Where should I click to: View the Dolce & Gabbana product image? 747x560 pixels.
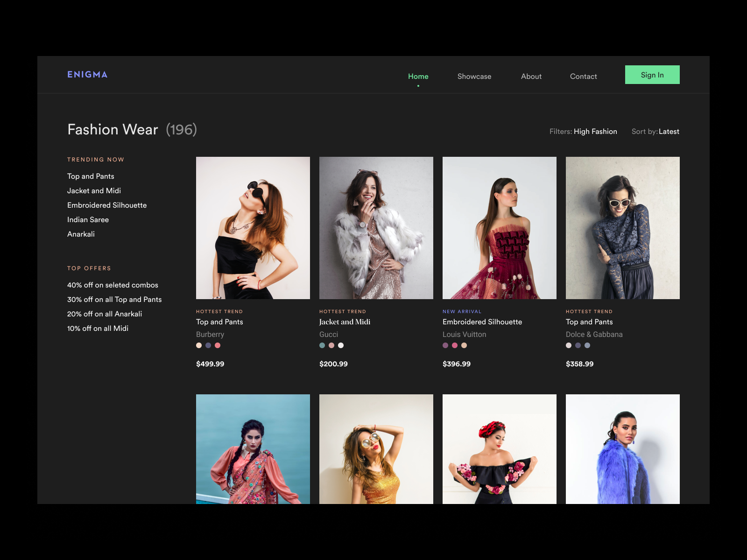(x=622, y=228)
